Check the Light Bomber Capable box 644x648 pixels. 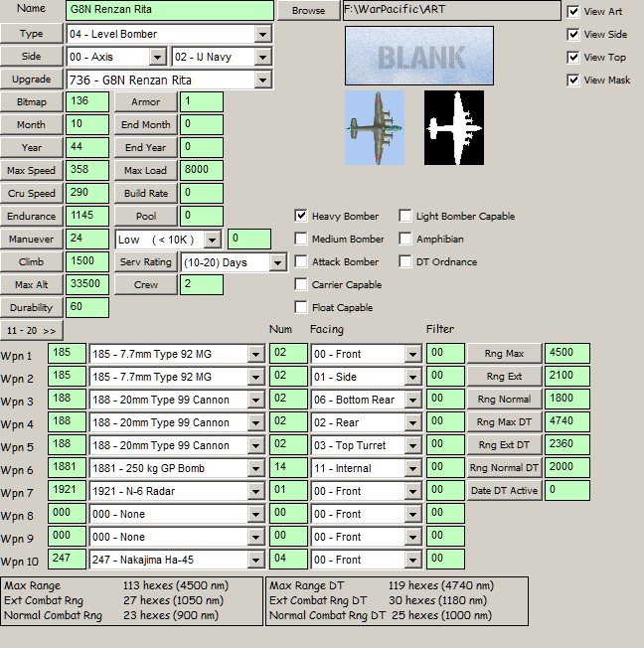click(405, 216)
